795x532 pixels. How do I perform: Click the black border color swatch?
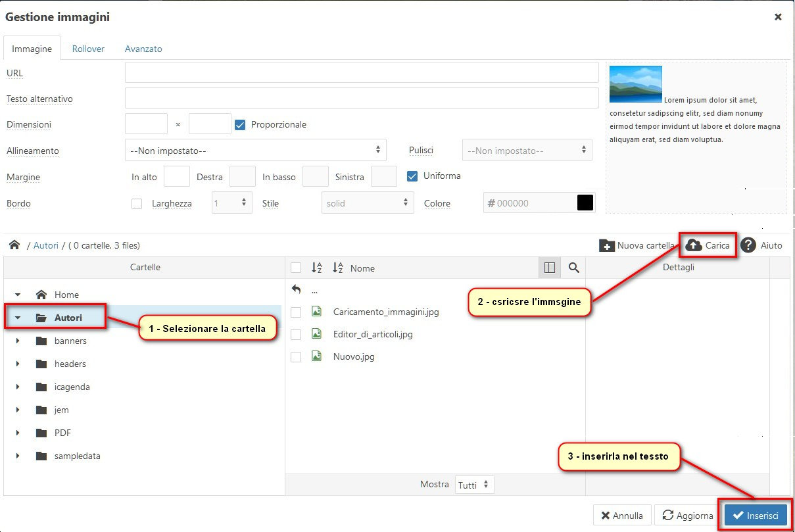pyautogui.click(x=585, y=203)
